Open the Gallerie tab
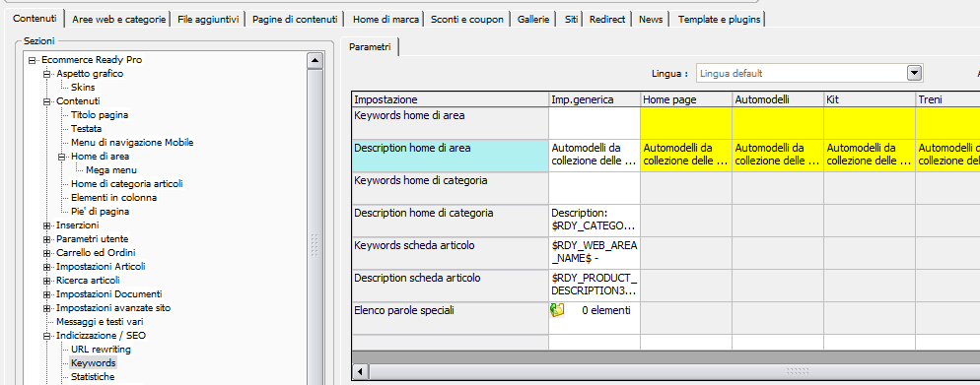The height and width of the screenshot is (385, 980). click(533, 20)
